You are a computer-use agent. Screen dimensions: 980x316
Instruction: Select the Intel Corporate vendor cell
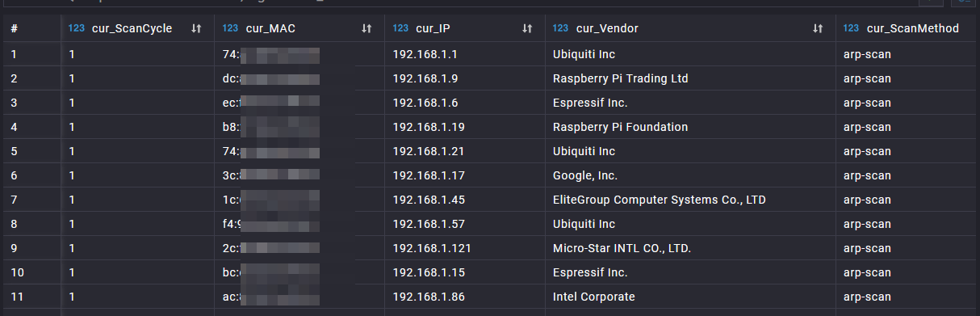[x=690, y=297]
